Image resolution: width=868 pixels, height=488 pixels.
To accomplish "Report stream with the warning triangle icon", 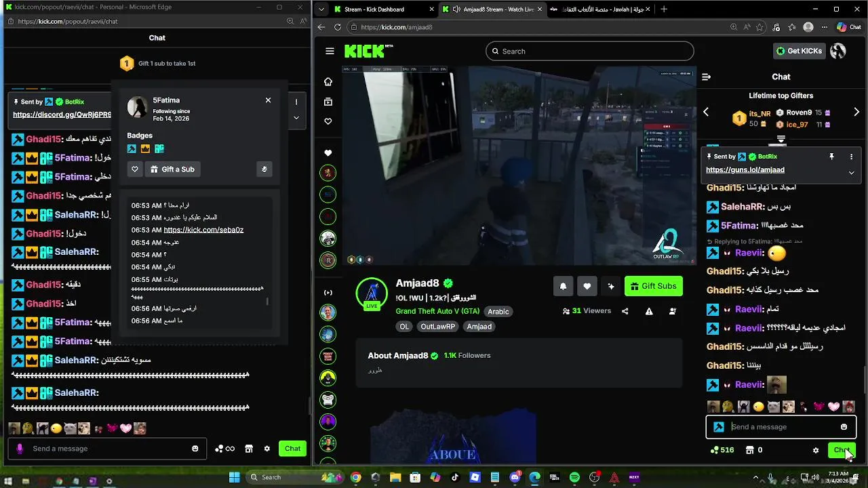I will click(649, 311).
